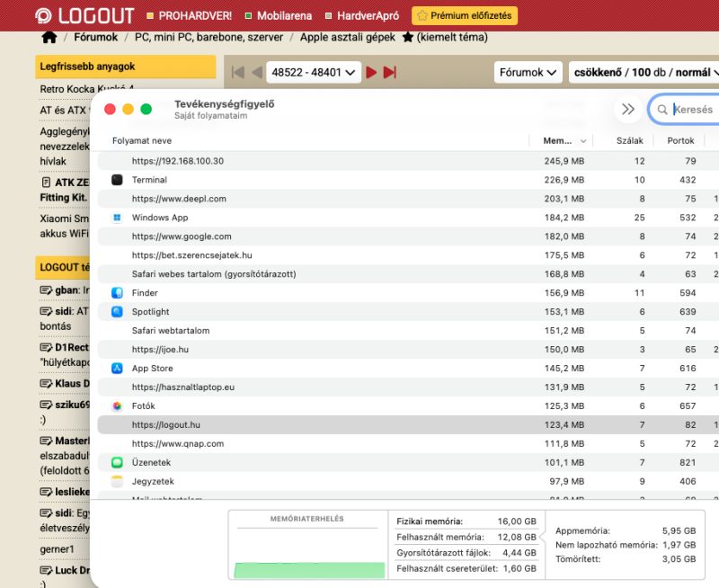This screenshot has height=588, width=719.
Task: Select the Spotlight process icon
Action: (117, 311)
